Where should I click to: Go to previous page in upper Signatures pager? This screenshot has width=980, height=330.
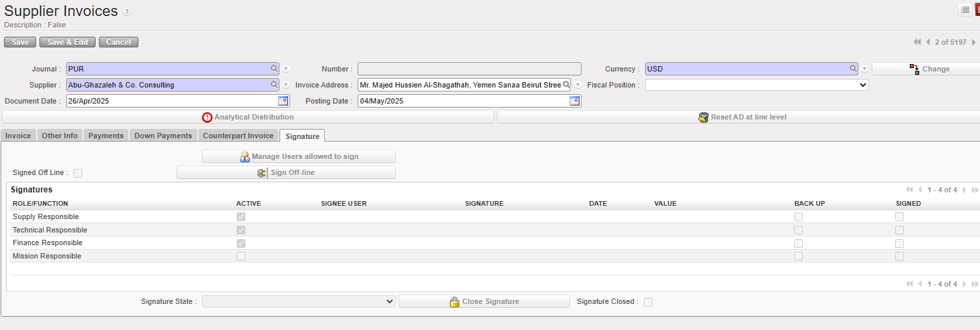tap(921, 190)
